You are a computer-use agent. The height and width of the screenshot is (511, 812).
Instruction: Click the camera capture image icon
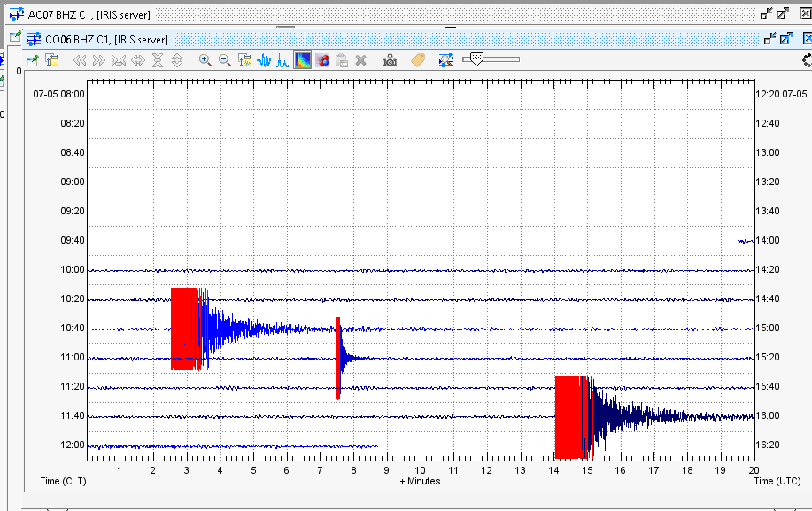(x=390, y=60)
